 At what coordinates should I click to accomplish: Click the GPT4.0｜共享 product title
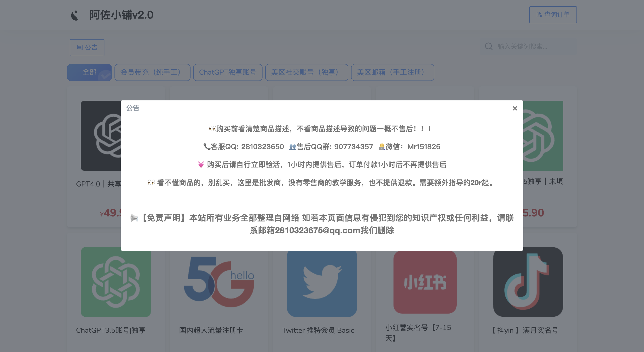(x=98, y=184)
